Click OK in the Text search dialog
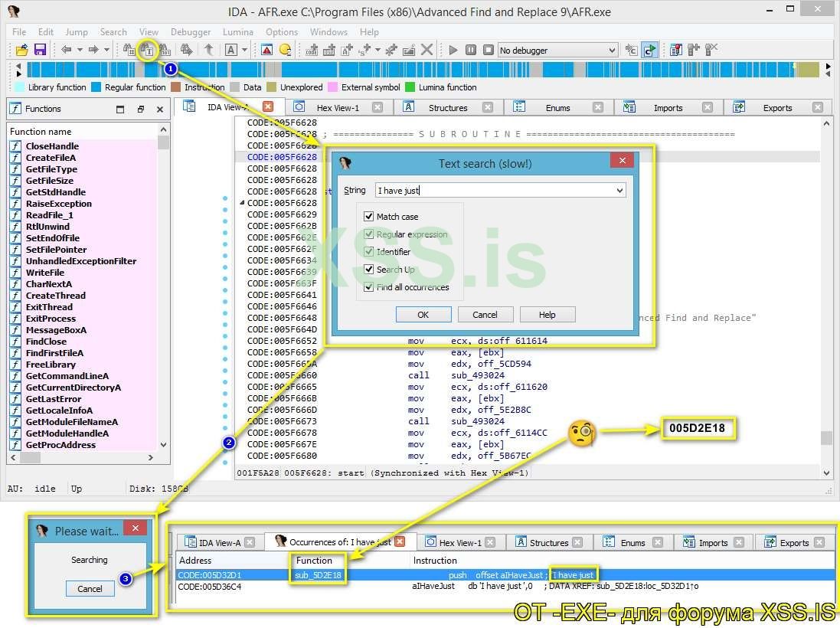This screenshot has height=628, width=840. [x=423, y=315]
